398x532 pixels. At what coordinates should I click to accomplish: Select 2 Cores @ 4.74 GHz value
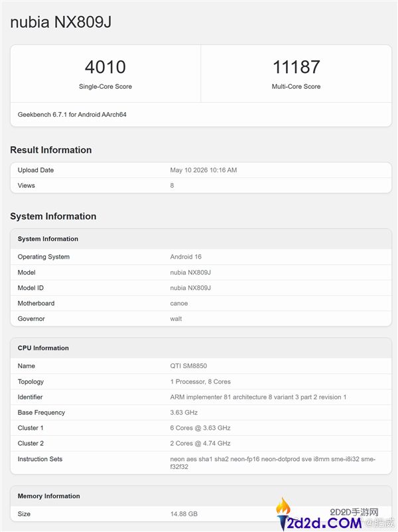click(x=200, y=444)
